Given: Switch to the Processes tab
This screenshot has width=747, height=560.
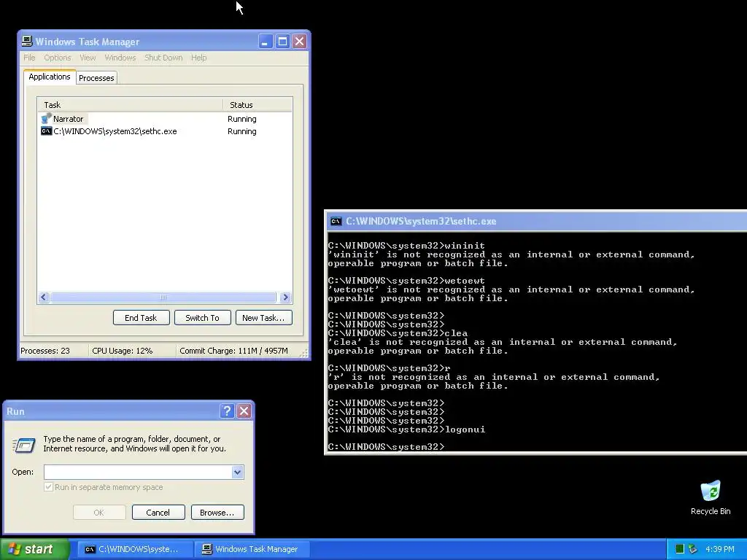Looking at the screenshot, I should coord(96,77).
